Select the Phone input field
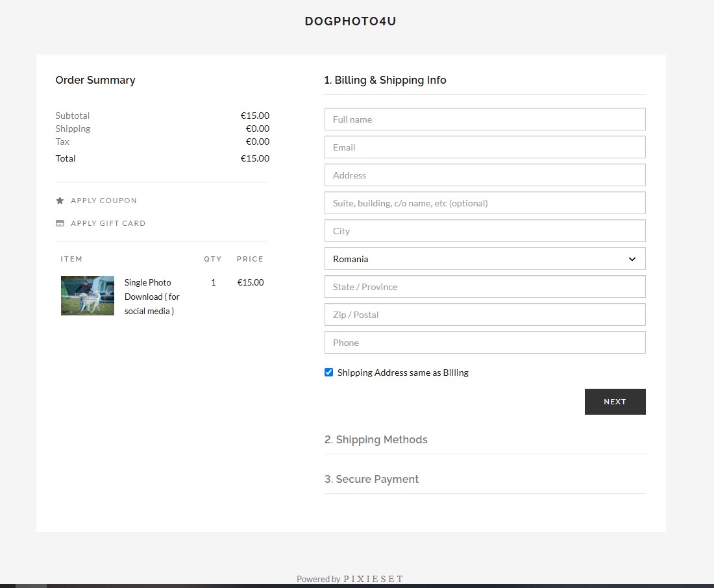This screenshot has width=714, height=588. pos(485,343)
